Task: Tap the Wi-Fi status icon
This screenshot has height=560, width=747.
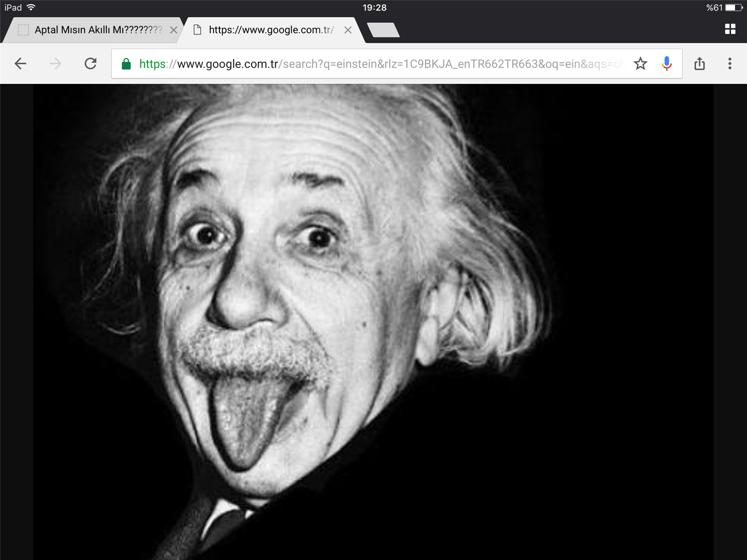Action: [x=31, y=7]
